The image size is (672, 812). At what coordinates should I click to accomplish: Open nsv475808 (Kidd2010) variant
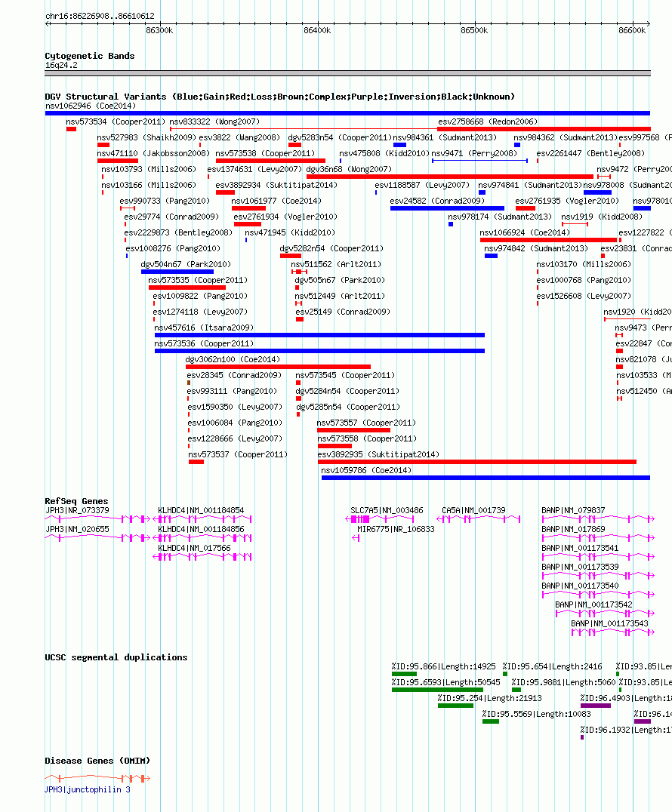tap(384, 154)
